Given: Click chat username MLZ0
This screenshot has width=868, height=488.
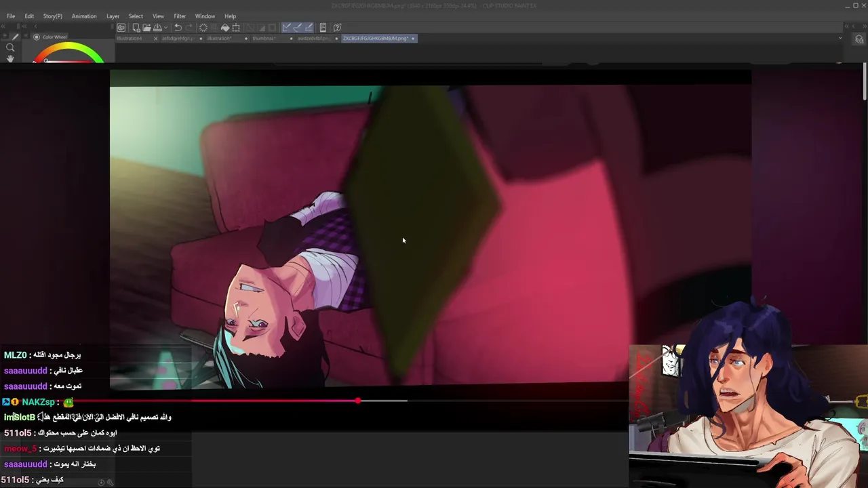Looking at the screenshot, I should (x=15, y=355).
